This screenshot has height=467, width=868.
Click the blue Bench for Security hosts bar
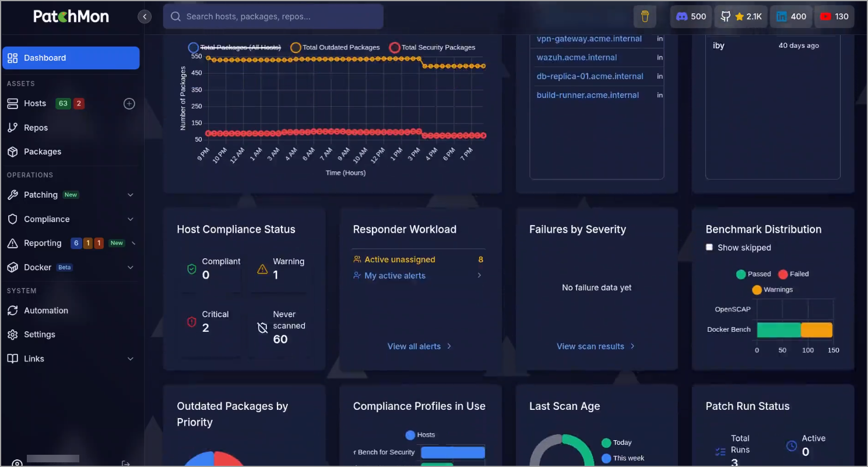[453, 452]
